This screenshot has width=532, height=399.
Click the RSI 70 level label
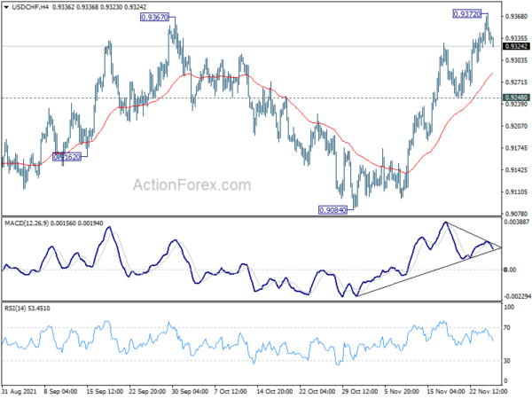coord(507,328)
